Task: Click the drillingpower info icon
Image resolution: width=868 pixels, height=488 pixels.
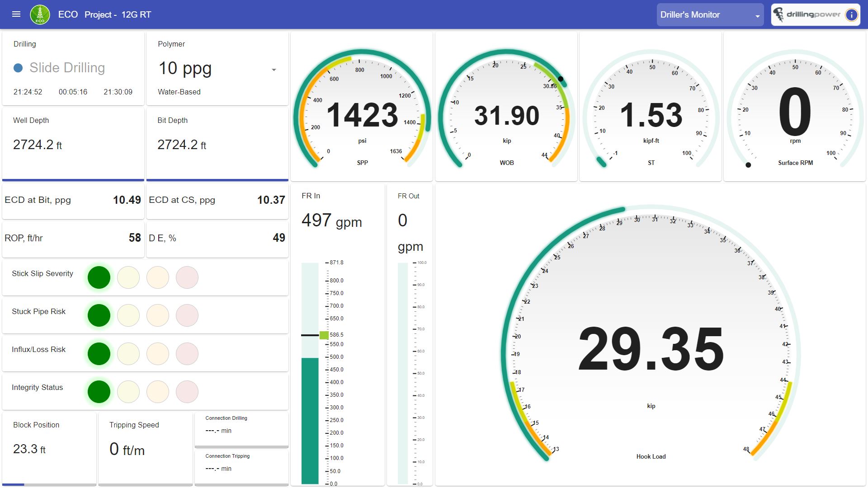Action: click(x=851, y=14)
